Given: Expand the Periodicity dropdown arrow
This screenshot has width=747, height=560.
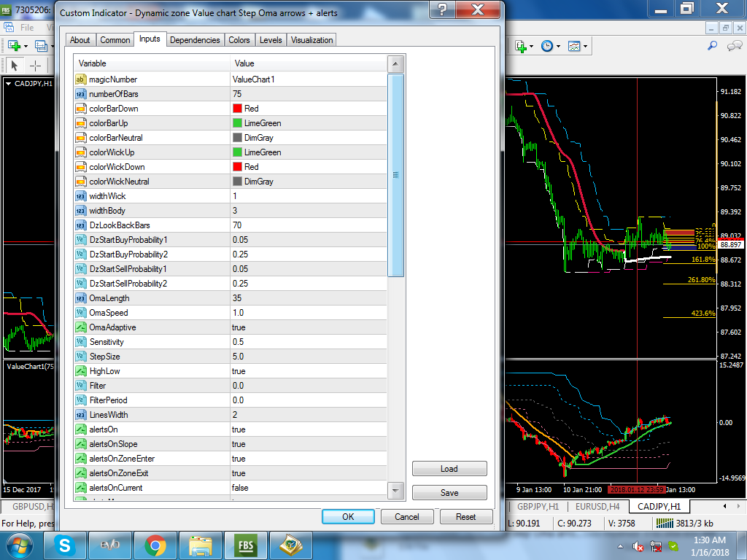Looking at the screenshot, I should coord(559,46).
